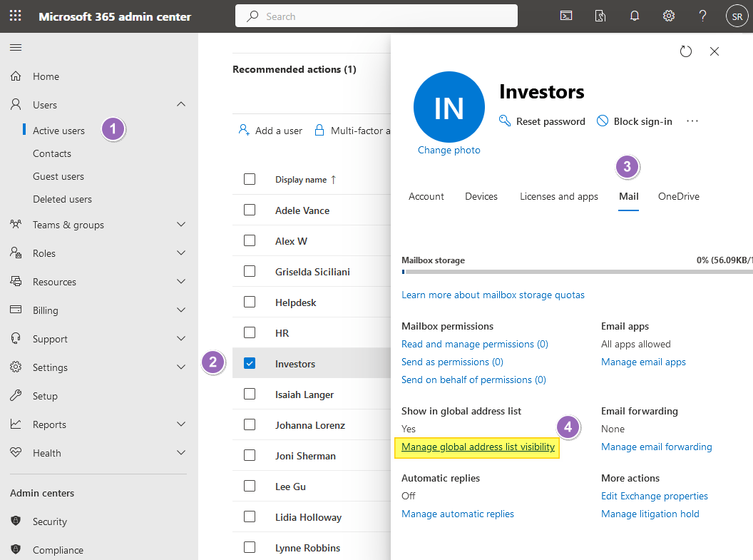
Task: Click the Search field in top bar
Action: [x=376, y=15]
